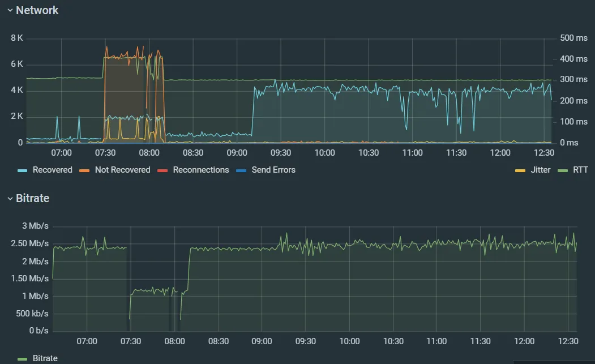Collapse the Bitrate section chevron
The image size is (595, 364).
[x=10, y=199]
